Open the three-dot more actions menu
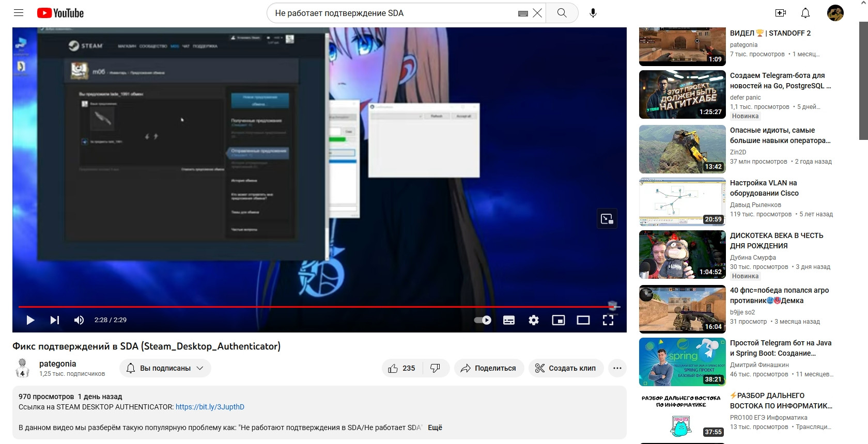 coord(617,368)
